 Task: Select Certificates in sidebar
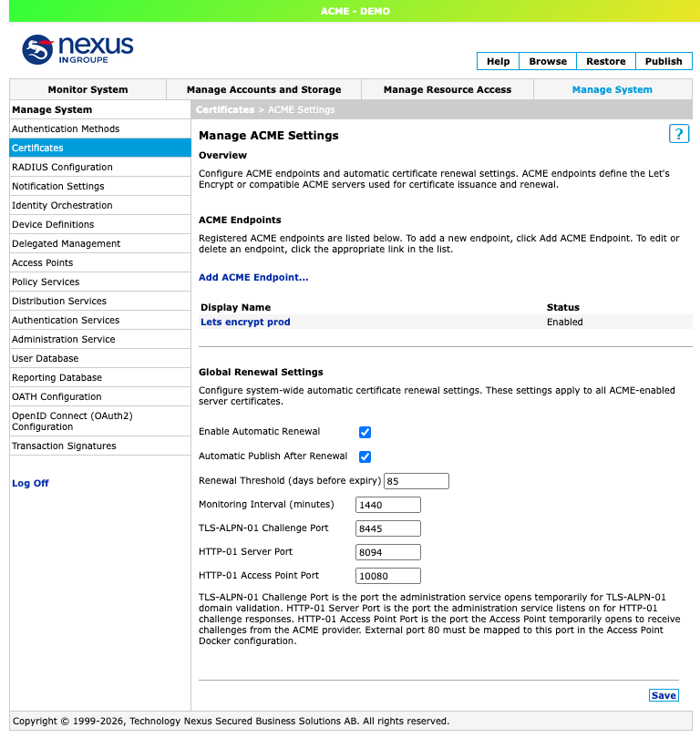click(x=100, y=148)
